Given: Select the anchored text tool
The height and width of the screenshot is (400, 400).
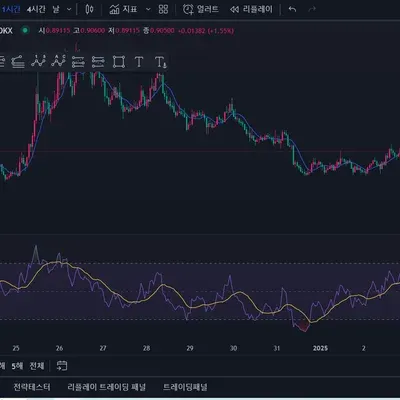Looking at the screenshot, I should [x=160, y=62].
